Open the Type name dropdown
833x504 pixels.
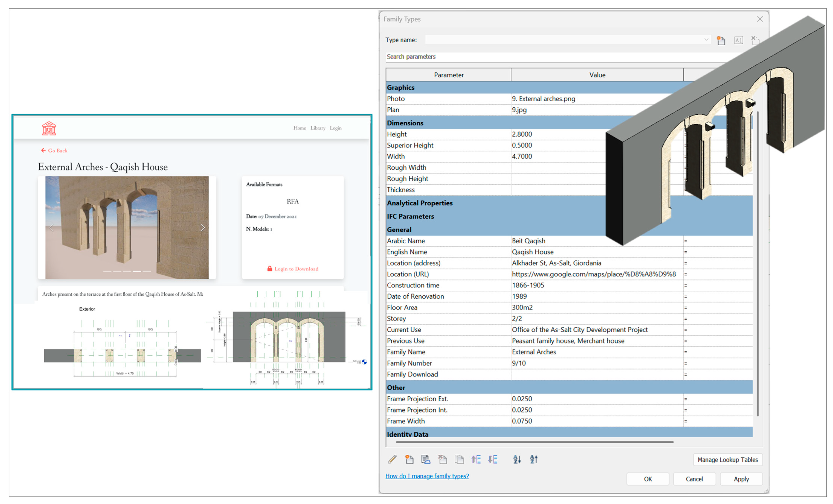pos(706,40)
